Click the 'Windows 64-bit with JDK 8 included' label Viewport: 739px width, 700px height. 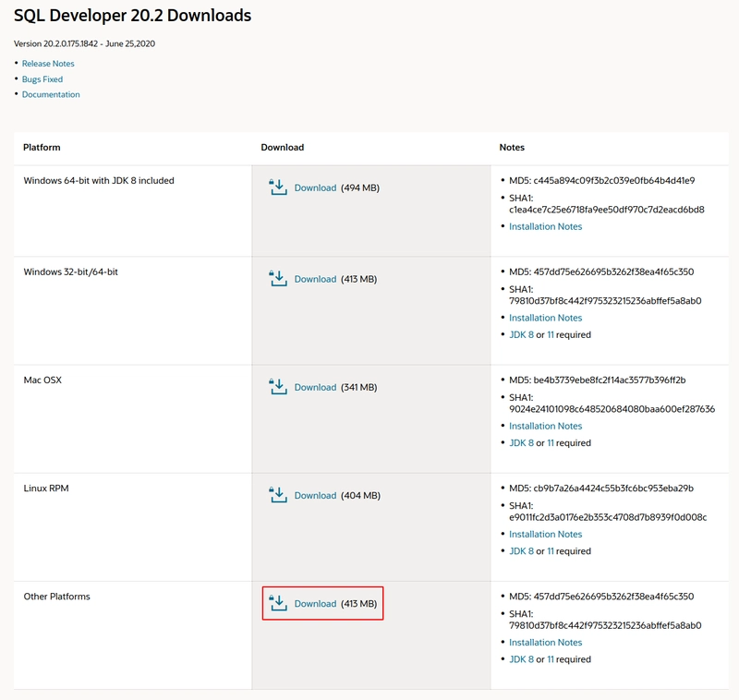pyautogui.click(x=99, y=180)
